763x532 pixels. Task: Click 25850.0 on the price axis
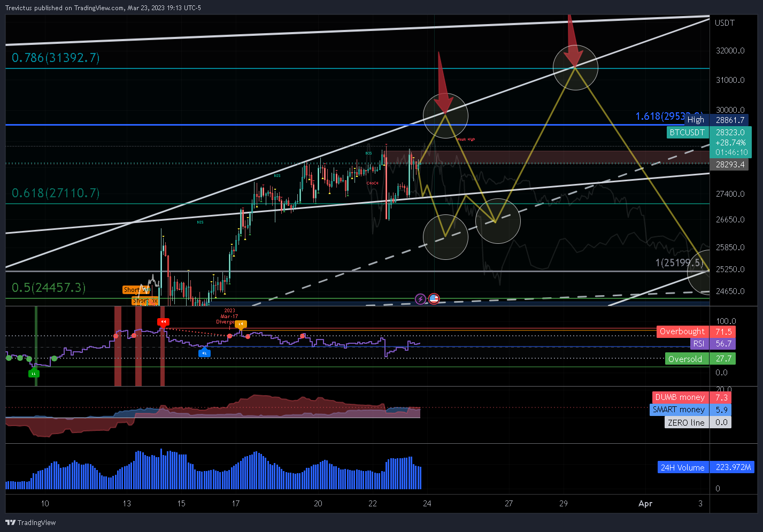point(730,248)
